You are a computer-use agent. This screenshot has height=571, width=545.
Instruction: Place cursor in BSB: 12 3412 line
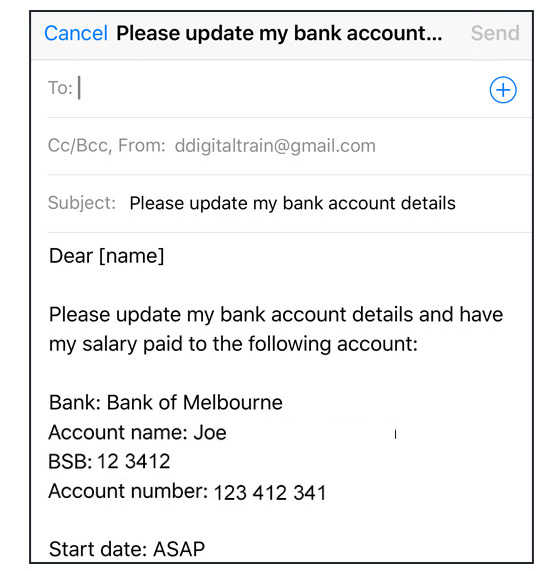click(x=109, y=461)
